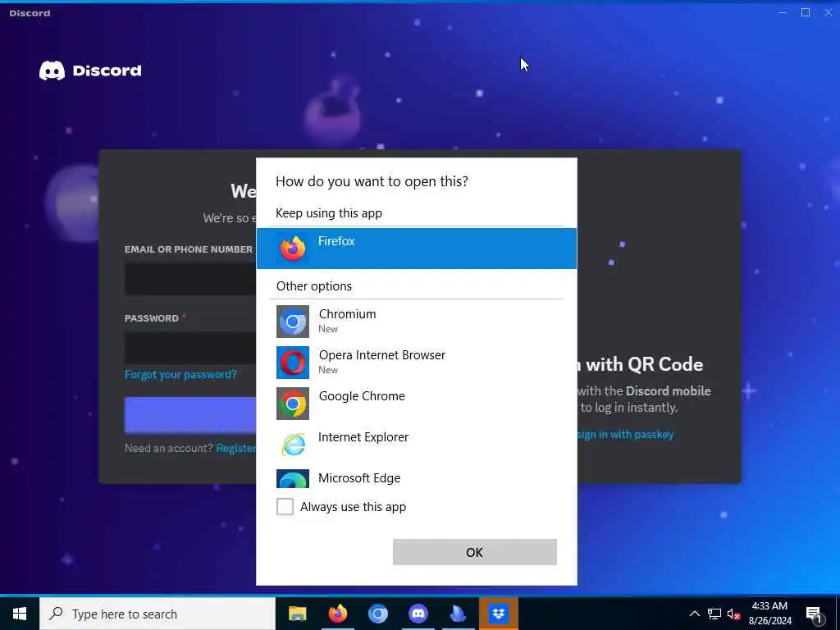Close the Discord window

(829, 12)
